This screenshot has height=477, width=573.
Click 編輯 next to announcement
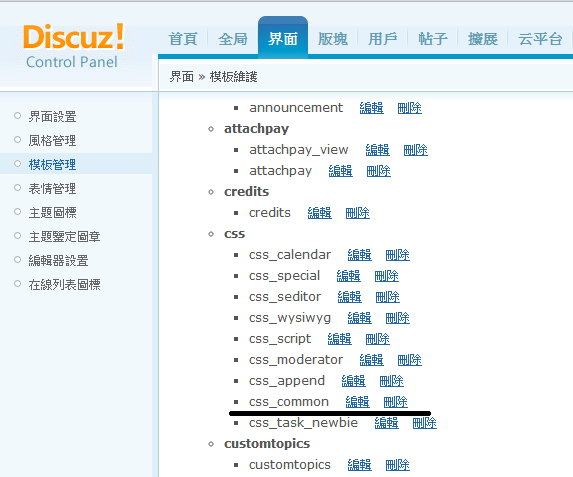click(371, 108)
